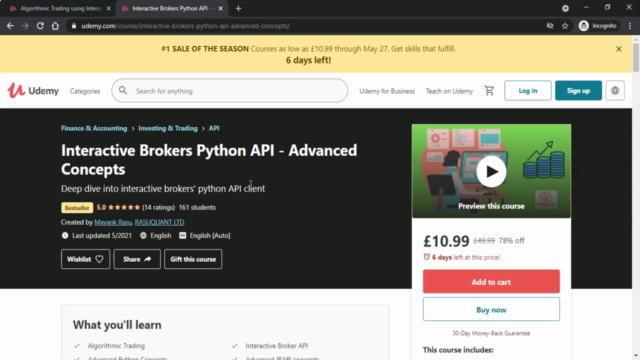Image resolution: width=640 pixels, height=360 pixels.
Task: Click Gift this course button
Action: tap(193, 259)
